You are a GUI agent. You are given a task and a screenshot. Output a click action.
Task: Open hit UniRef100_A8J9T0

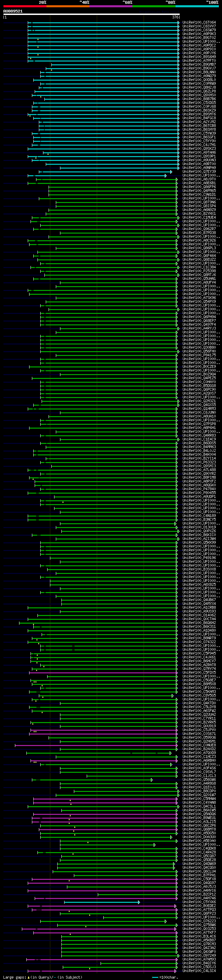pyautogui.click(x=199, y=179)
